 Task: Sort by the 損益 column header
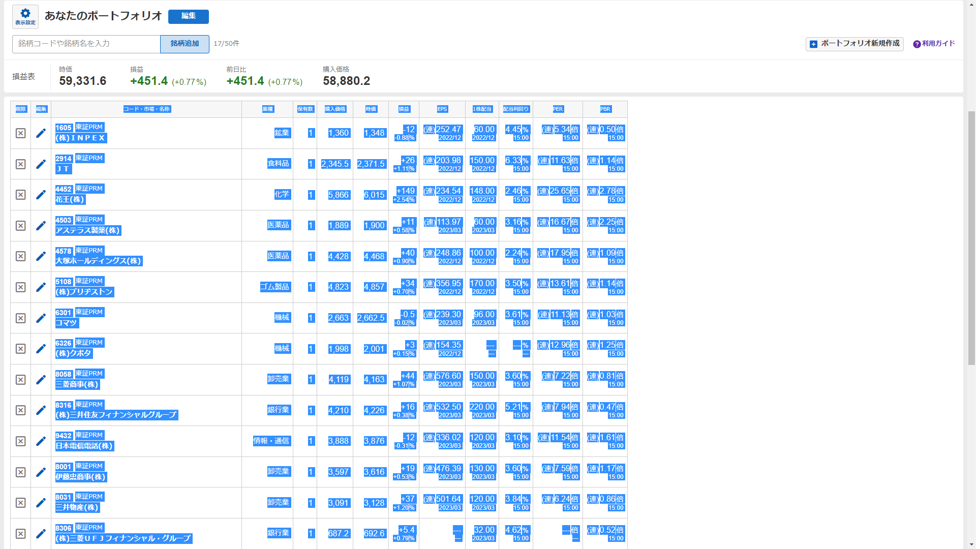[404, 109]
